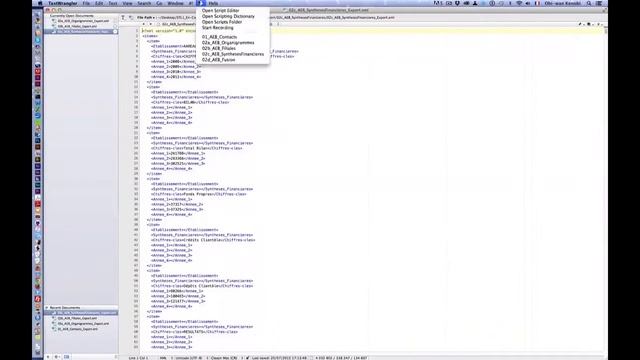Click the middle icon right of navigation bar
Image resolution: width=640 pixels, height=360 pixels.
click(589, 24)
